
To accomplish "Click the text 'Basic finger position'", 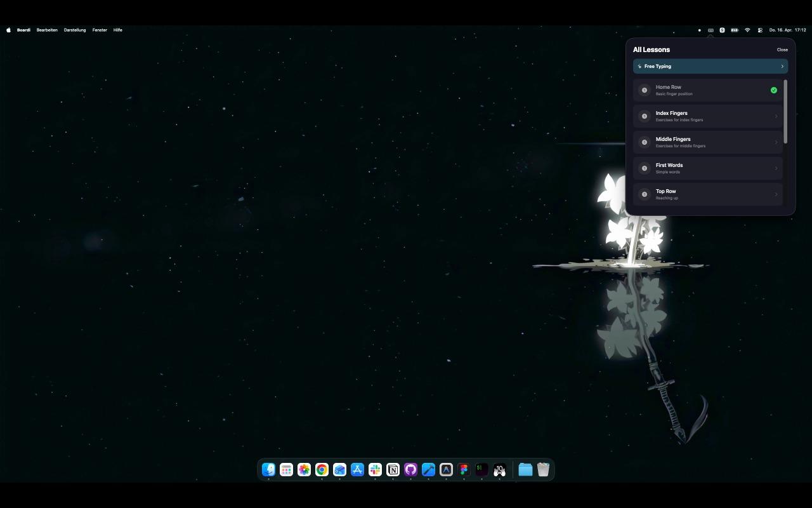I will (674, 94).
